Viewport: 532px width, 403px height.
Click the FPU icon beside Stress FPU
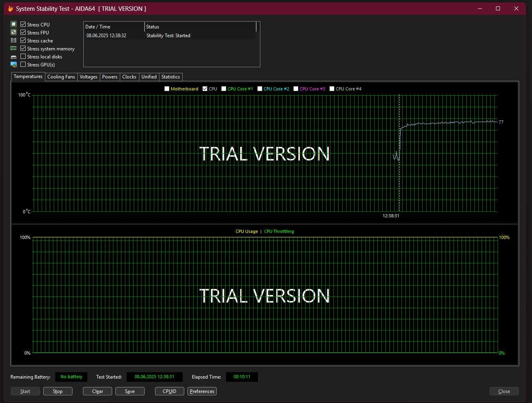pos(14,32)
